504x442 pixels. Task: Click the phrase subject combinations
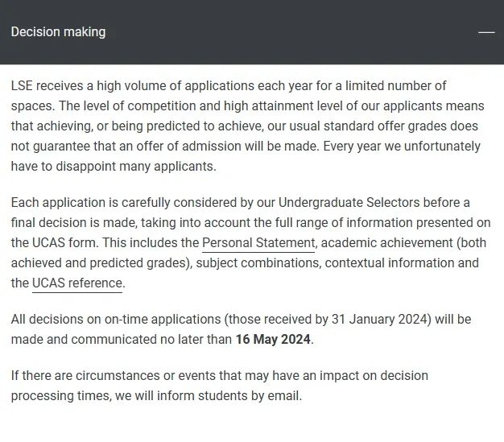(258, 263)
